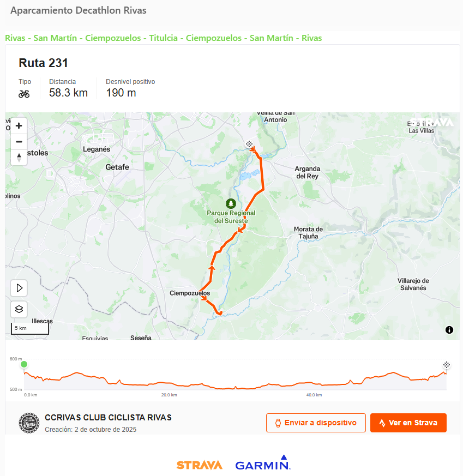The image size is (463, 476).
Task: Open CCRIVAS Club Ciclista Rivas profile
Action: (x=108, y=418)
